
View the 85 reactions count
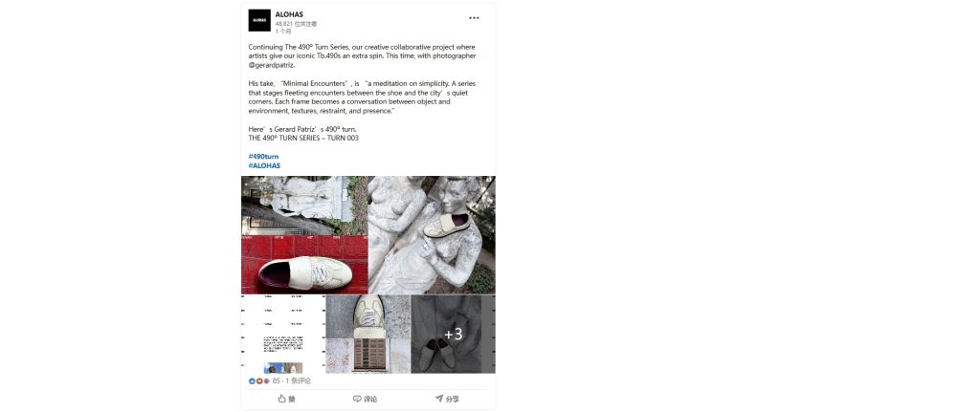click(x=277, y=380)
